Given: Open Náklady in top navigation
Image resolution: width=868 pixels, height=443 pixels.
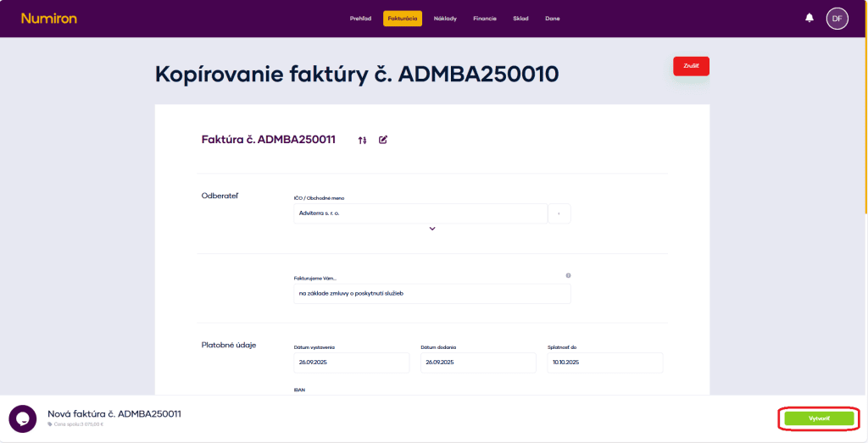Looking at the screenshot, I should pos(445,19).
